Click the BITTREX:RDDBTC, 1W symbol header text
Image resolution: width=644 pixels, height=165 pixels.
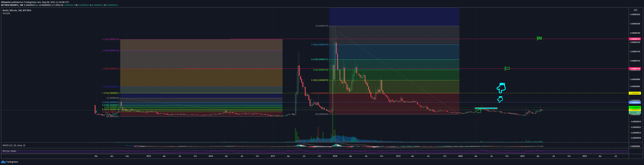point(12,5)
